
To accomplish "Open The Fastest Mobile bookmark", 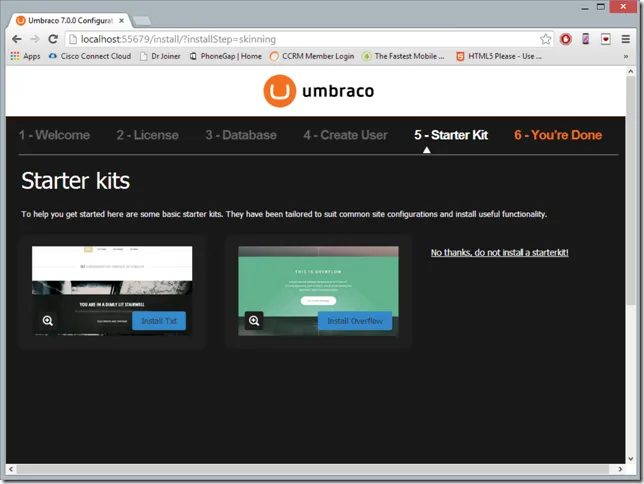I will (x=403, y=56).
